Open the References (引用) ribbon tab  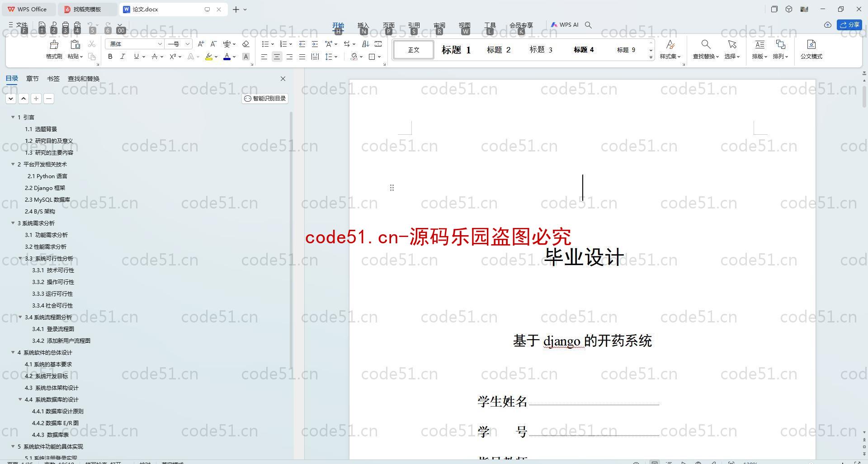pyautogui.click(x=414, y=25)
